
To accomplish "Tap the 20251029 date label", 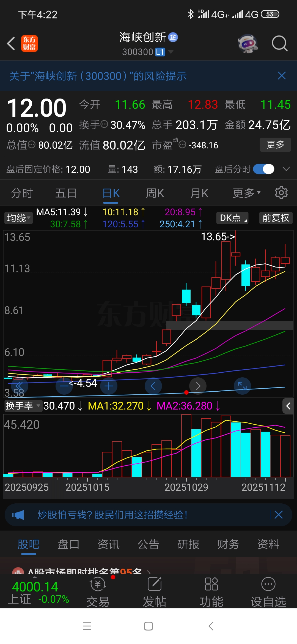I will (x=186, y=487).
